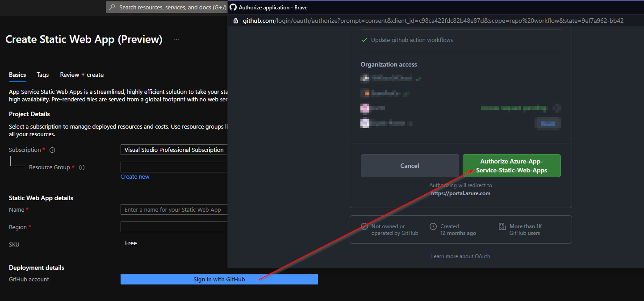Click the Create Static Web App (Preview) title

[84, 39]
